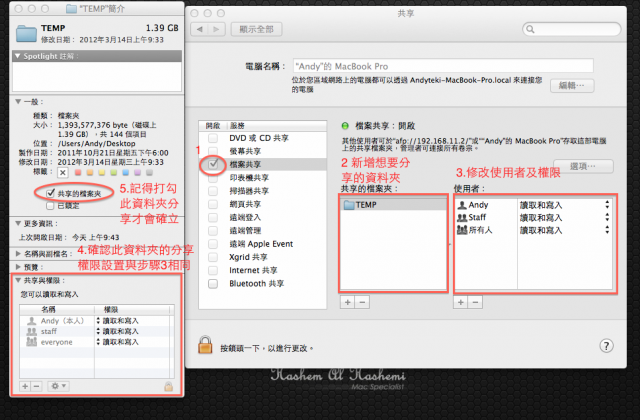Click the Sharing search field
640x420 pixels.
(571, 29)
